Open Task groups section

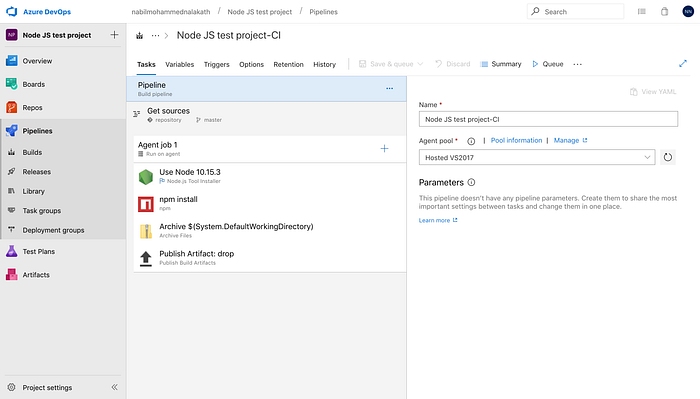click(x=42, y=211)
